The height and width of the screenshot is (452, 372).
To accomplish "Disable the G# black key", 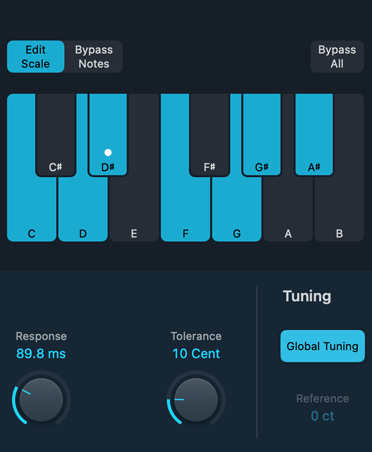I will coord(262,135).
